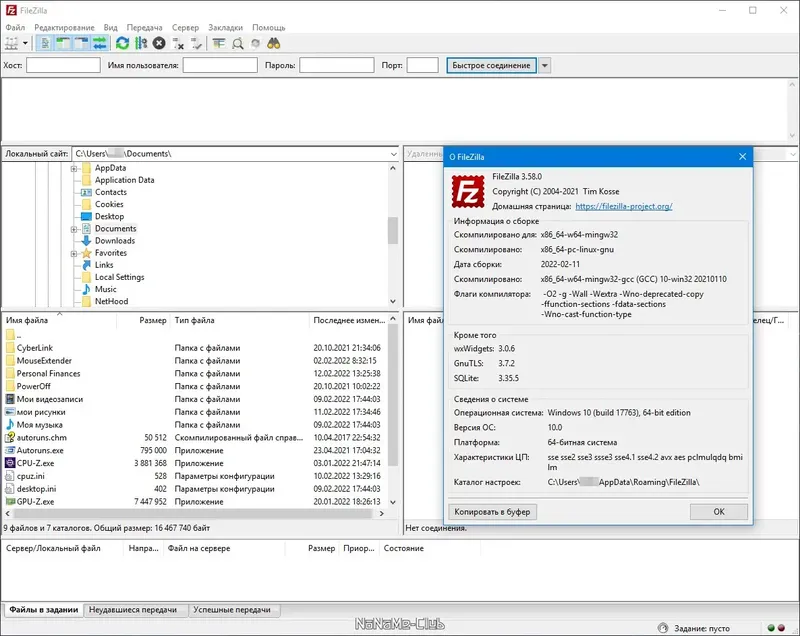Select the cpuz.ini file row

point(194,476)
